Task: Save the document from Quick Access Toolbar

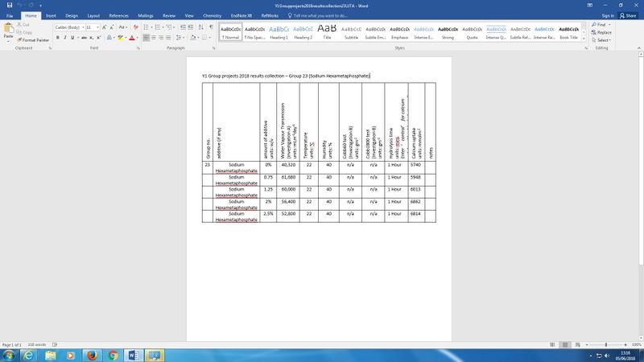Action: (10, 6)
